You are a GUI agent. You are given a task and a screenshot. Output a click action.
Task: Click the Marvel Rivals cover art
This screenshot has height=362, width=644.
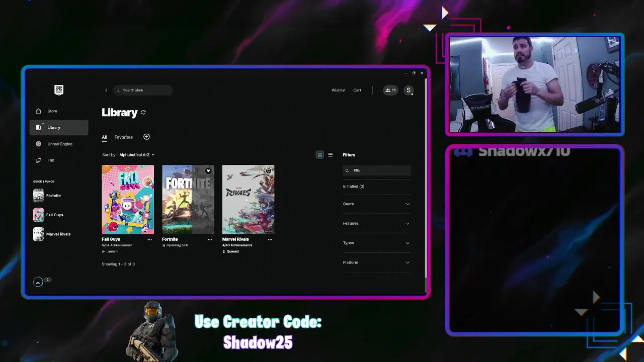point(248,200)
